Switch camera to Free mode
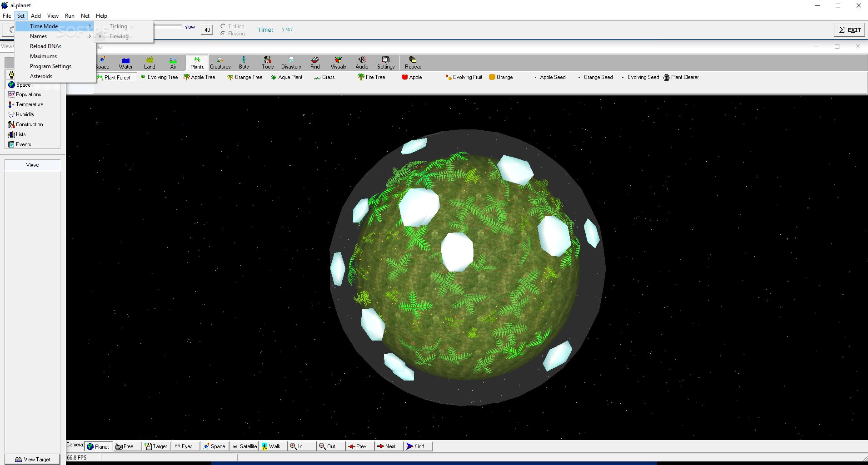868x465 pixels. [127, 446]
